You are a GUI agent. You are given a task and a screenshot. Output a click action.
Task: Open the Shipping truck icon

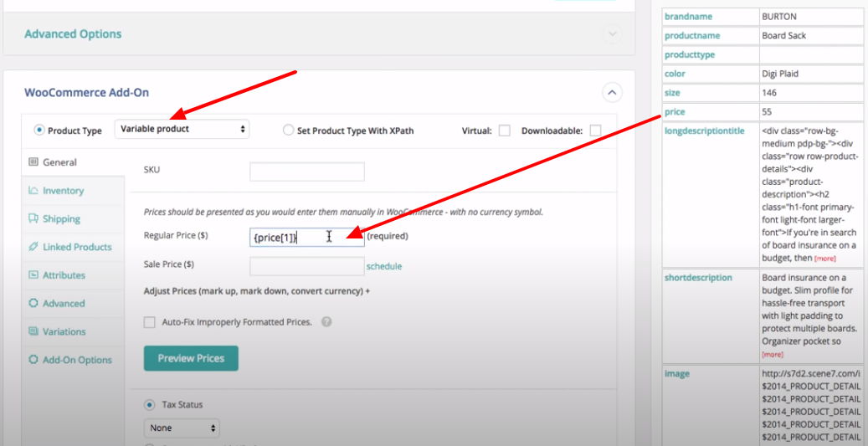tap(33, 218)
